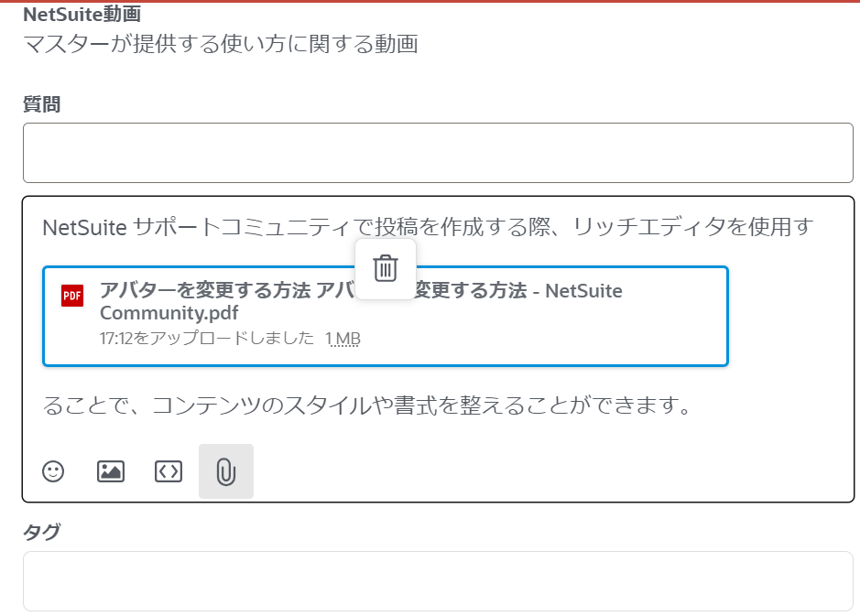Click the 1 MB file size label
This screenshot has width=860, height=616.
[343, 339]
